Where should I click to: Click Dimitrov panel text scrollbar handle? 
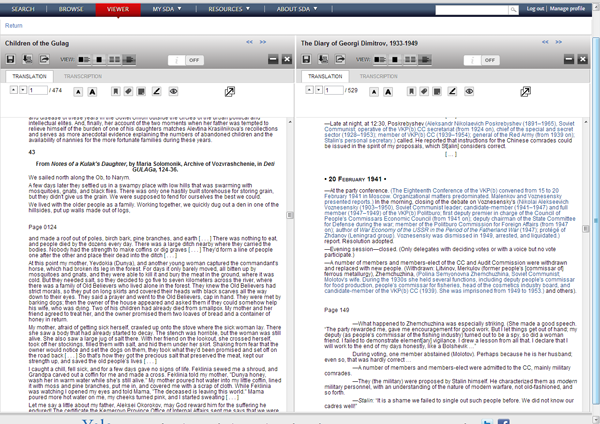point(585,228)
